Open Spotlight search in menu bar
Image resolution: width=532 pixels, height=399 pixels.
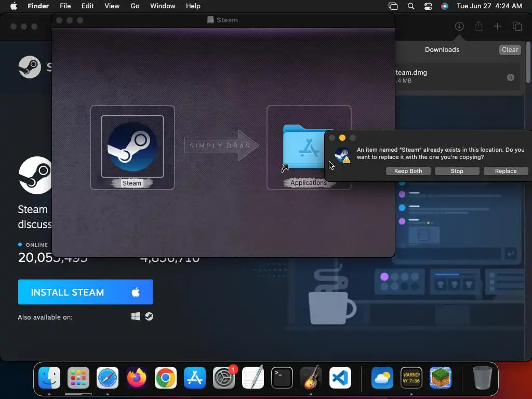point(411,6)
